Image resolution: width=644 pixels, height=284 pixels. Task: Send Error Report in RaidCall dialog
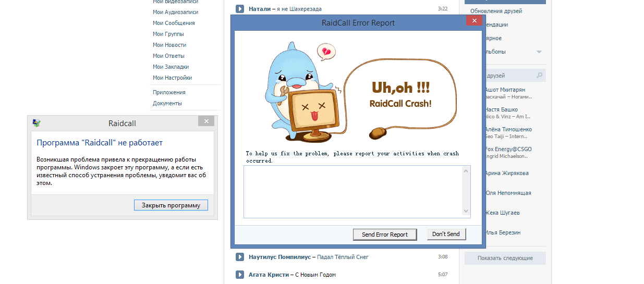[385, 234]
